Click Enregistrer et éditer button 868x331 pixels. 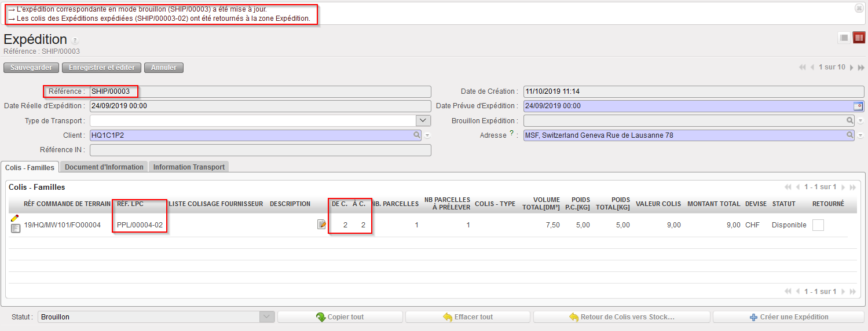[x=102, y=68]
